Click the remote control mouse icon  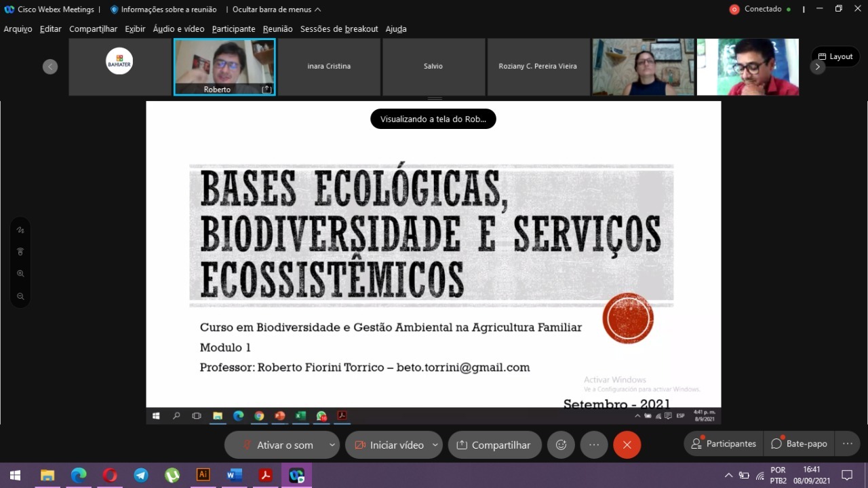coord(20,252)
